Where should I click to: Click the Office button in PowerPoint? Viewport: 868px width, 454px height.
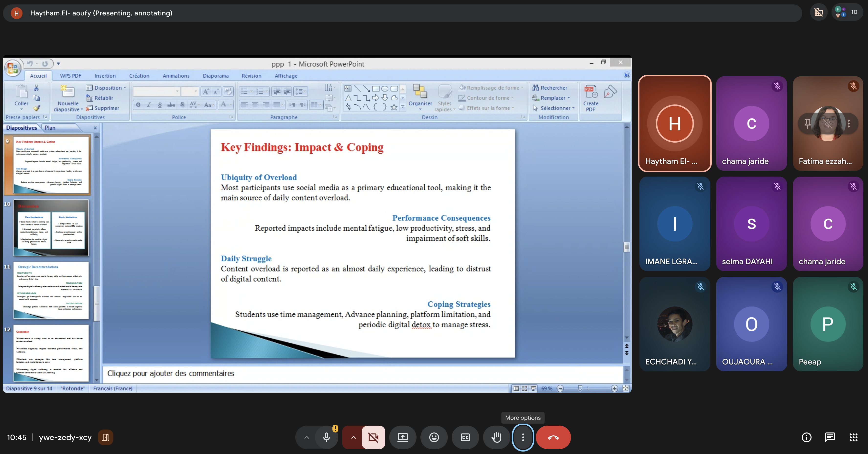(x=12, y=68)
